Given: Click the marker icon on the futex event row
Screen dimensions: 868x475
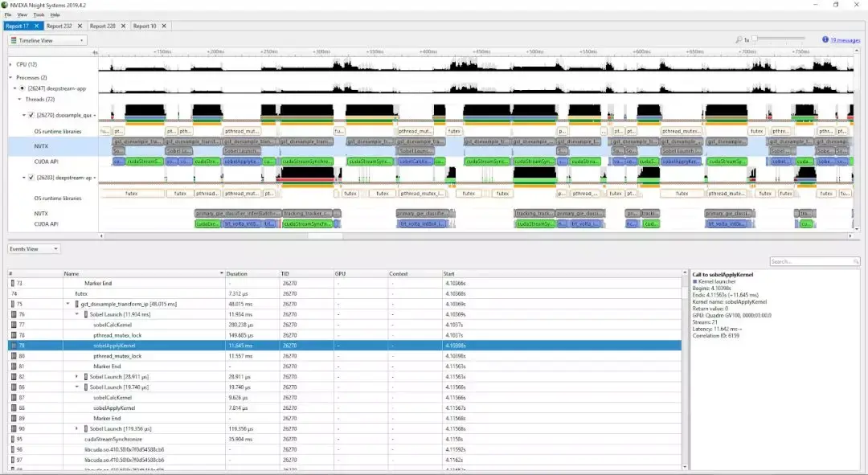Looking at the screenshot, I should click(x=14, y=293).
